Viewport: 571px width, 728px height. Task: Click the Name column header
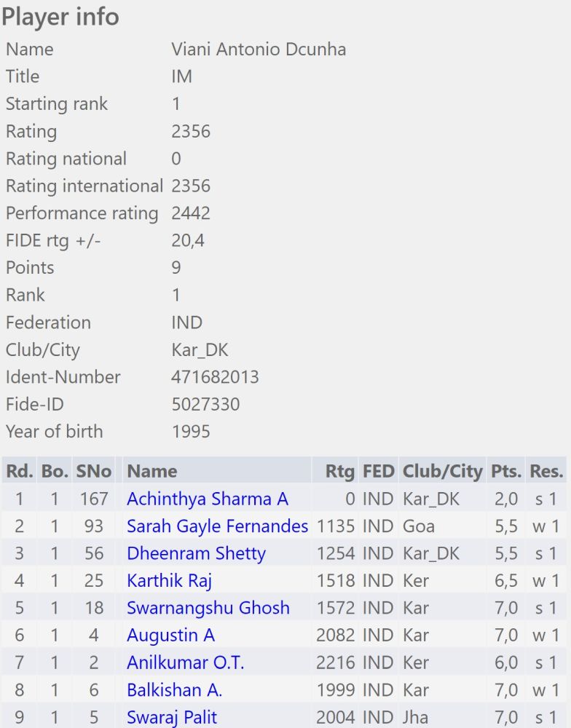point(152,471)
